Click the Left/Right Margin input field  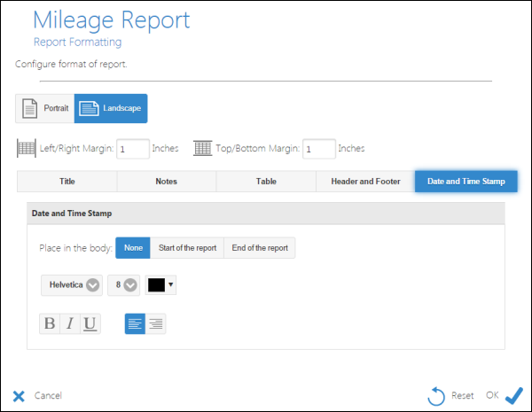133,149
